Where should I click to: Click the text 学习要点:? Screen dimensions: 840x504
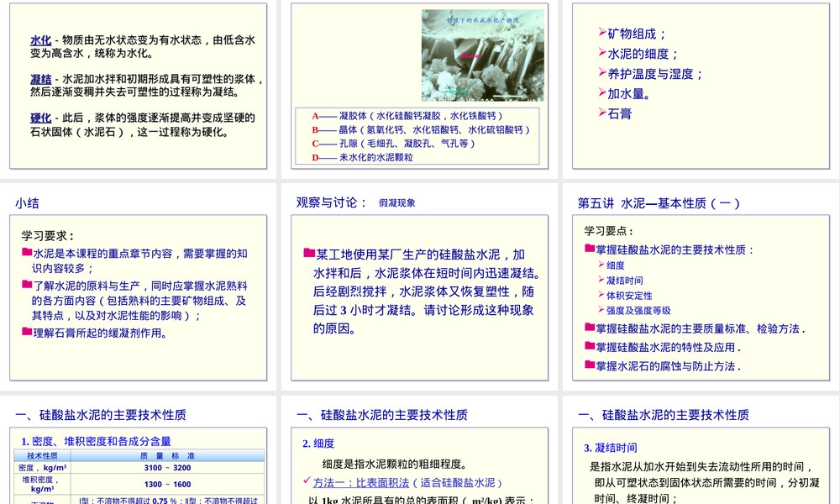608,231
